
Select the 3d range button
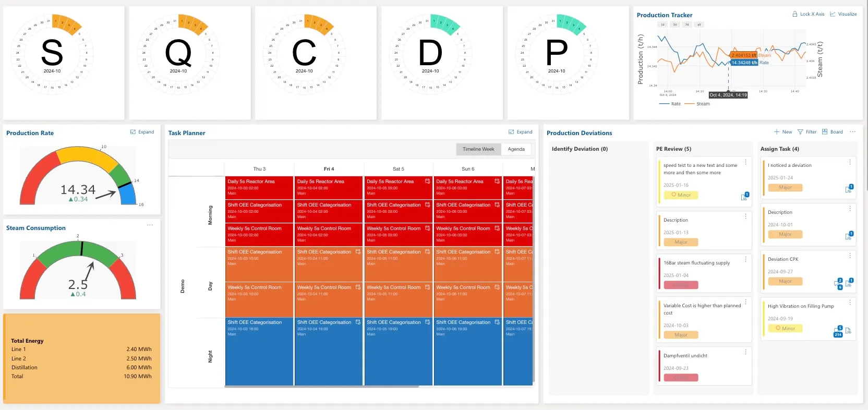click(675, 25)
